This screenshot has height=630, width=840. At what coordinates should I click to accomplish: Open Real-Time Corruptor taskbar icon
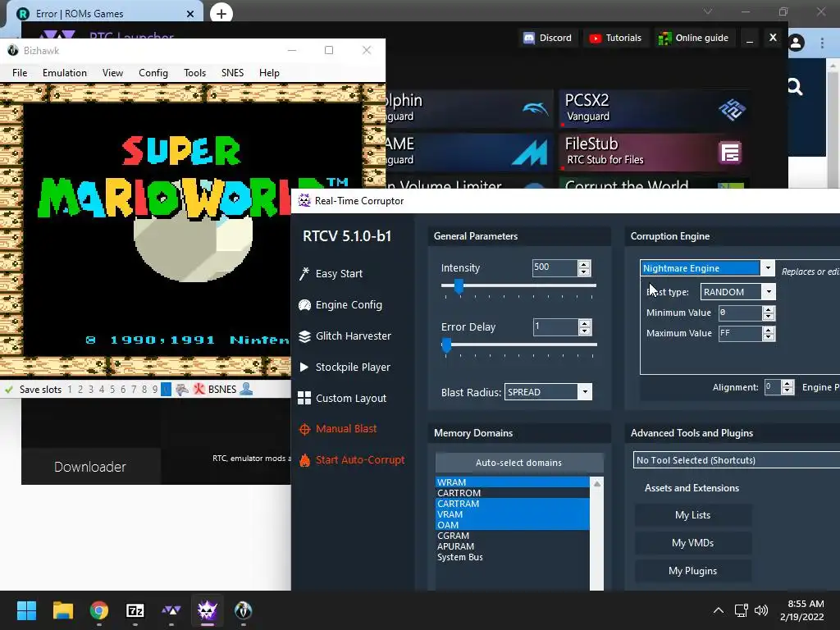[207, 610]
